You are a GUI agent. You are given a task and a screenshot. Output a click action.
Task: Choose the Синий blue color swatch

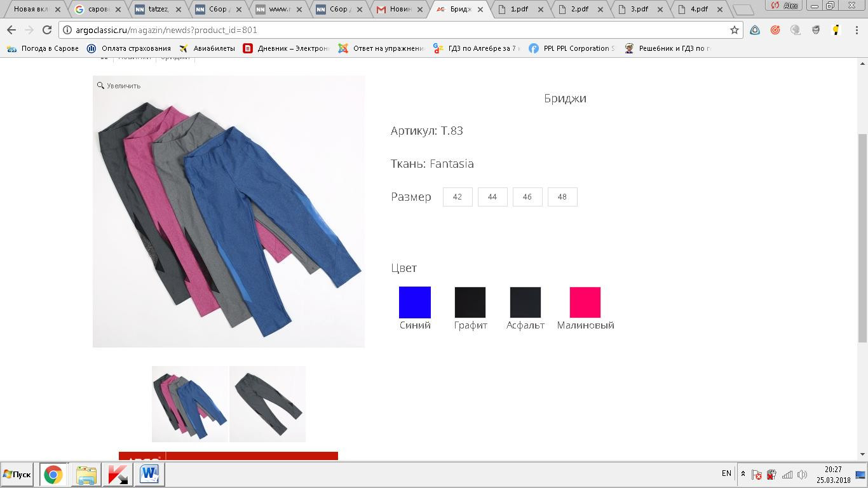click(x=415, y=302)
